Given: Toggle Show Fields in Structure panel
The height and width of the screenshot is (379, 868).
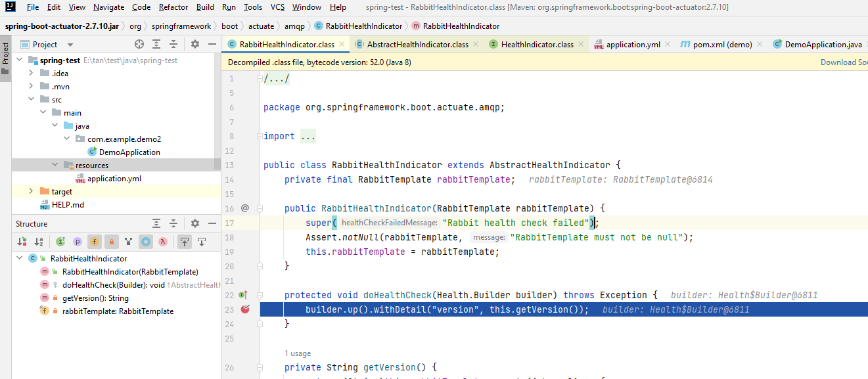Looking at the screenshot, I should pyautogui.click(x=94, y=242).
